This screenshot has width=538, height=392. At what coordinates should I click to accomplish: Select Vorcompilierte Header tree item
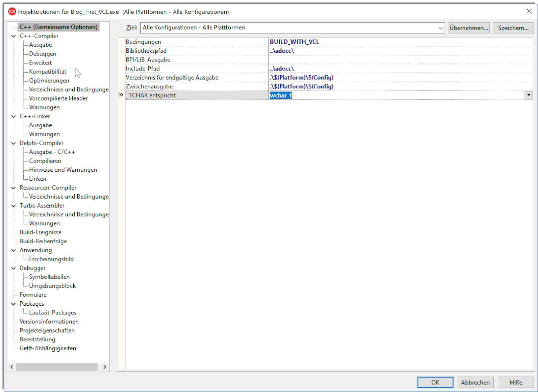coord(58,98)
